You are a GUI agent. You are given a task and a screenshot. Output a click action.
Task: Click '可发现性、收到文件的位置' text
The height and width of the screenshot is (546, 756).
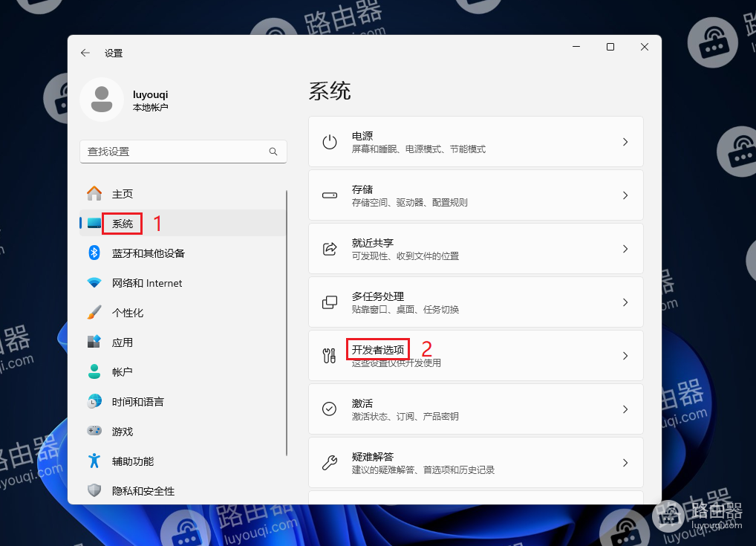405,256
